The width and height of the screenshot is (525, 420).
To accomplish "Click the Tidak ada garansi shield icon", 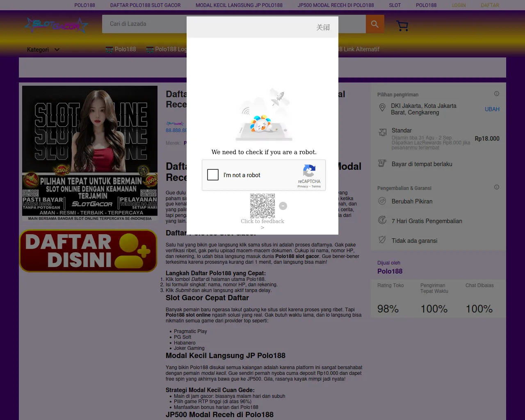I will point(382,240).
